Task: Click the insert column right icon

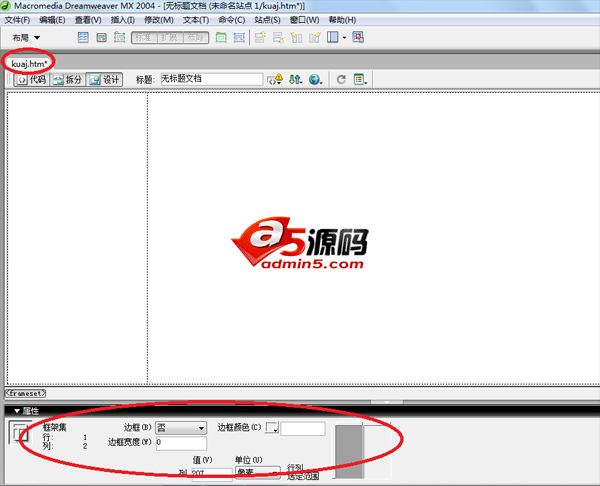Action: 315,38
